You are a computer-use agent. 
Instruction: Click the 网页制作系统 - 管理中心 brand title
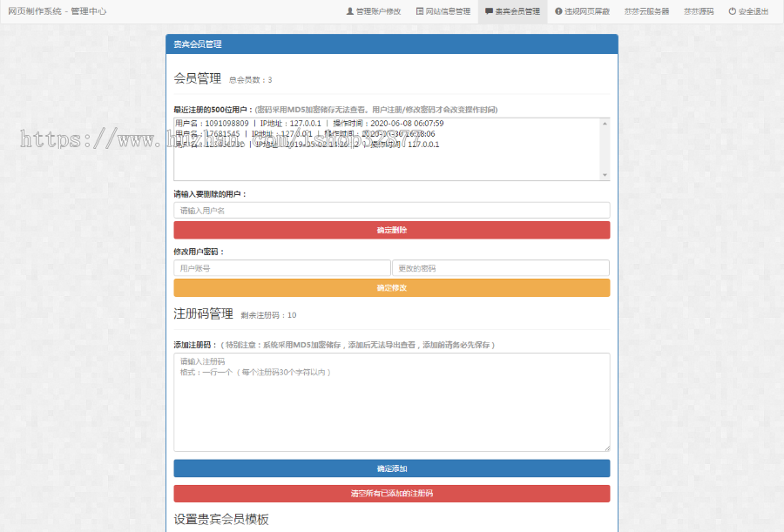[x=57, y=11]
